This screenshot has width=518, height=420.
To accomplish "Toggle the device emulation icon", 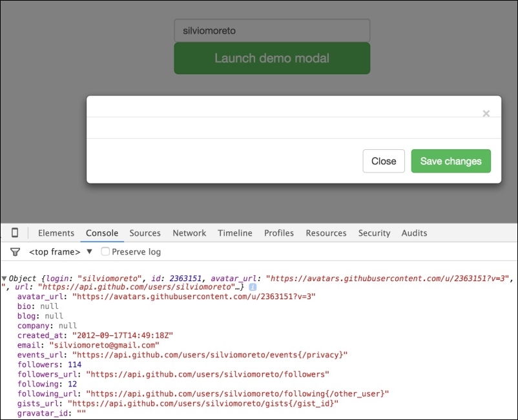I will tap(15, 233).
